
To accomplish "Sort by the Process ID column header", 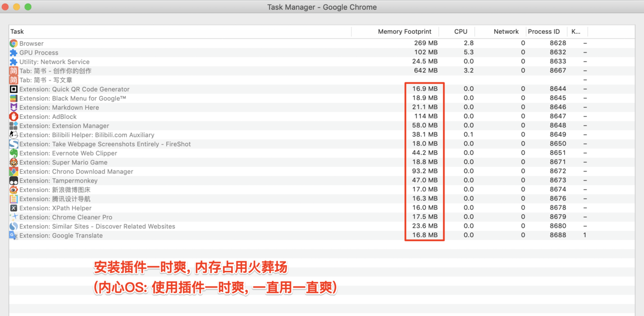I will click(x=546, y=32).
